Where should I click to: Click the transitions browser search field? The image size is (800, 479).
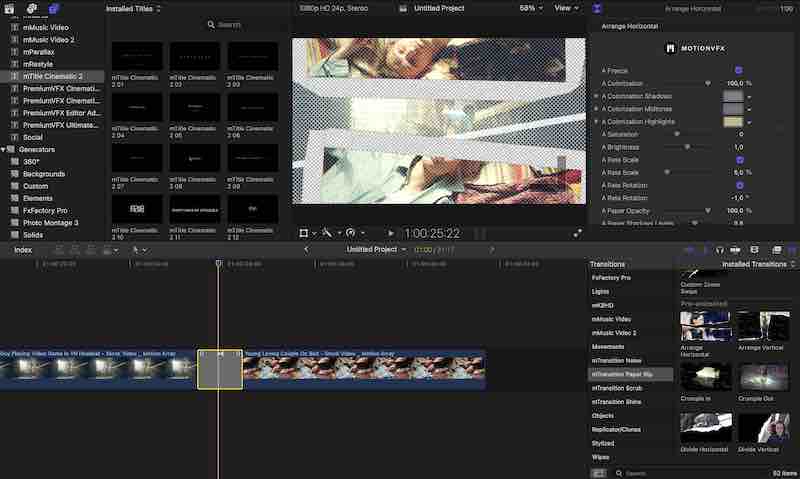click(x=689, y=473)
